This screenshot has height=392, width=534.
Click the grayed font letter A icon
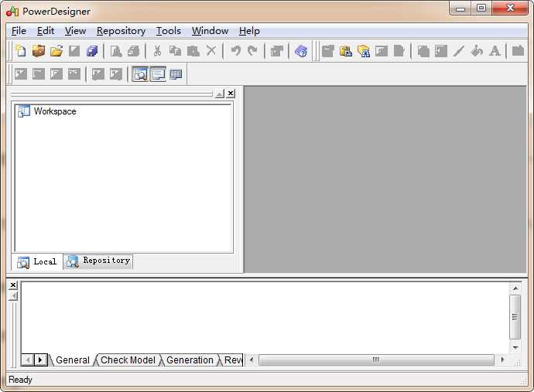495,51
